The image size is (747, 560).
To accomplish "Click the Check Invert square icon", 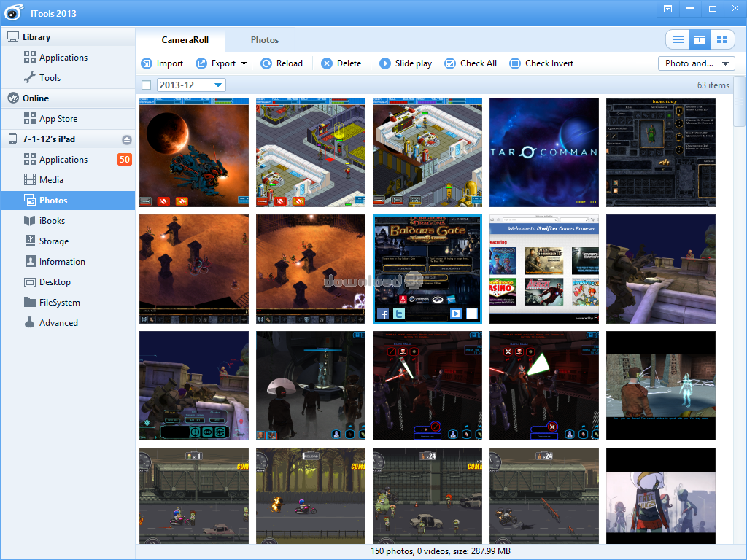I will [515, 63].
